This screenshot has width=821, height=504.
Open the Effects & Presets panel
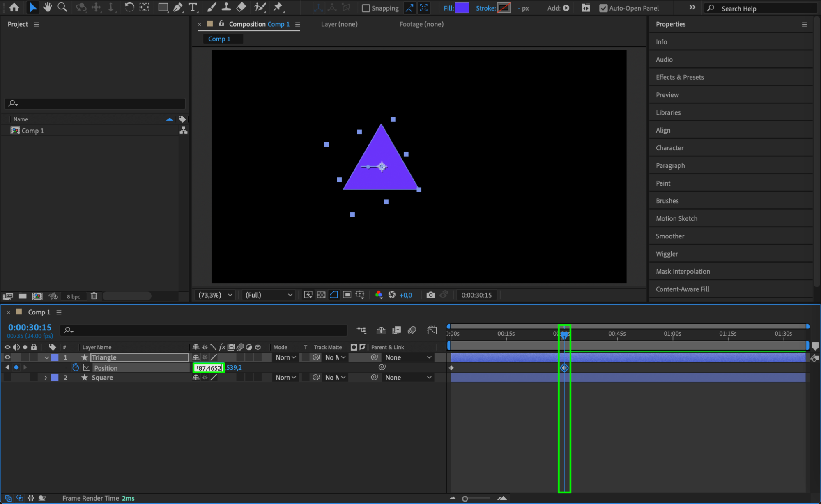pyautogui.click(x=679, y=77)
